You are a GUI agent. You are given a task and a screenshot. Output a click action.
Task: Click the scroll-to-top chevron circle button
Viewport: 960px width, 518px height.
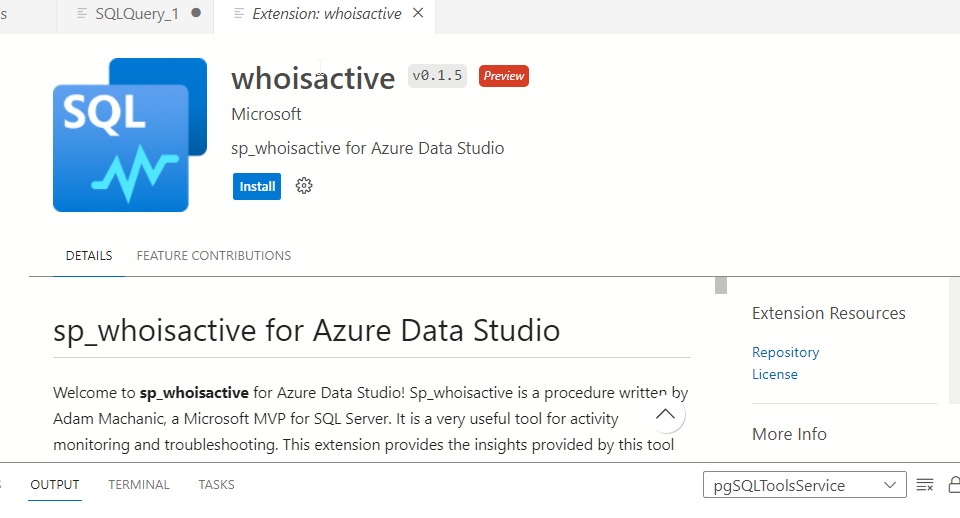coord(666,414)
